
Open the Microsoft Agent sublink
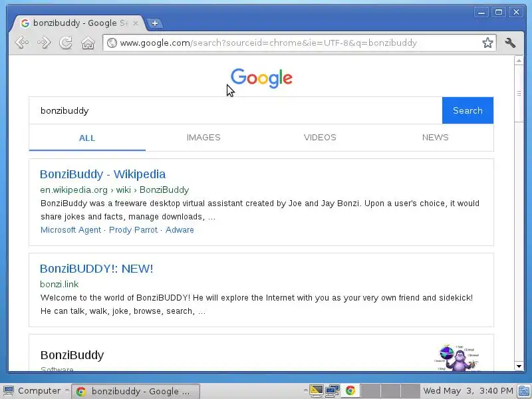[70, 229]
